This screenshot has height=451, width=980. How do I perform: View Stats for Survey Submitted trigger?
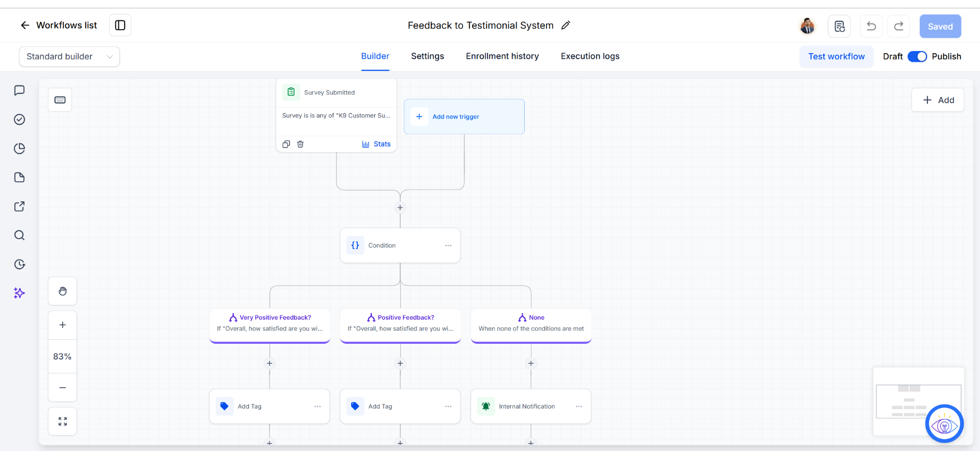(x=376, y=144)
